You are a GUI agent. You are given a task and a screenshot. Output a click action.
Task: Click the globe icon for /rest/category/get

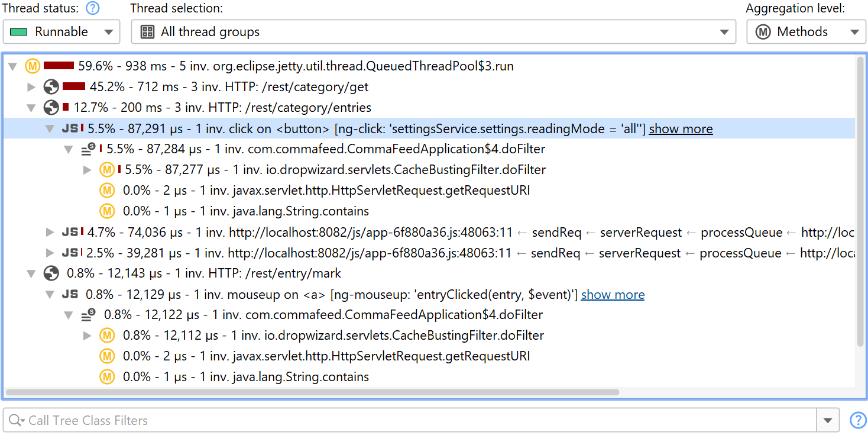click(51, 87)
